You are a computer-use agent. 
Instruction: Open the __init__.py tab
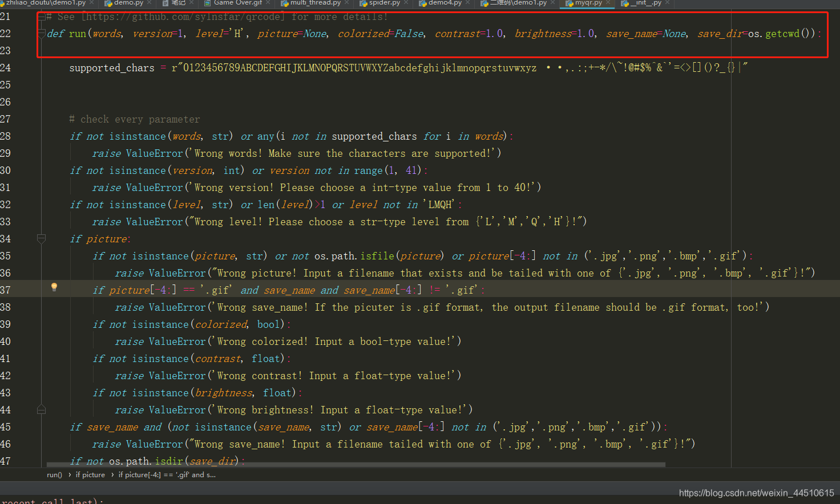pos(645,3)
